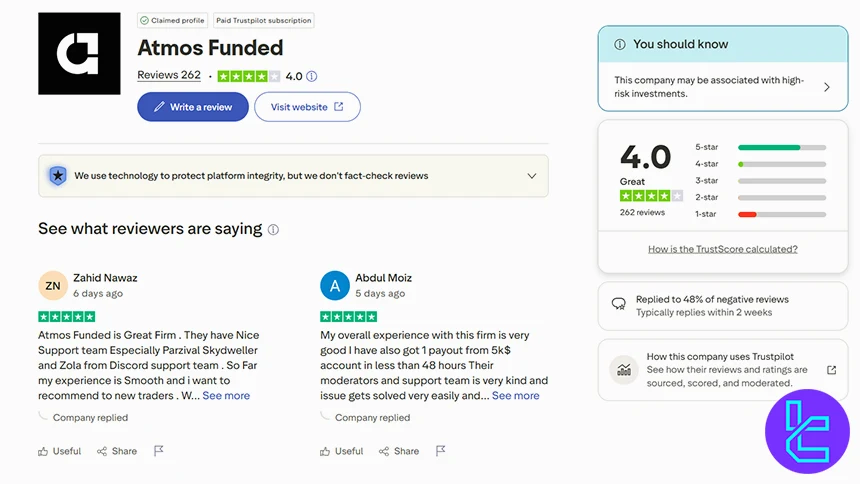Open How is the TrustScore calculated link
This screenshot has width=860, height=484.
click(723, 249)
